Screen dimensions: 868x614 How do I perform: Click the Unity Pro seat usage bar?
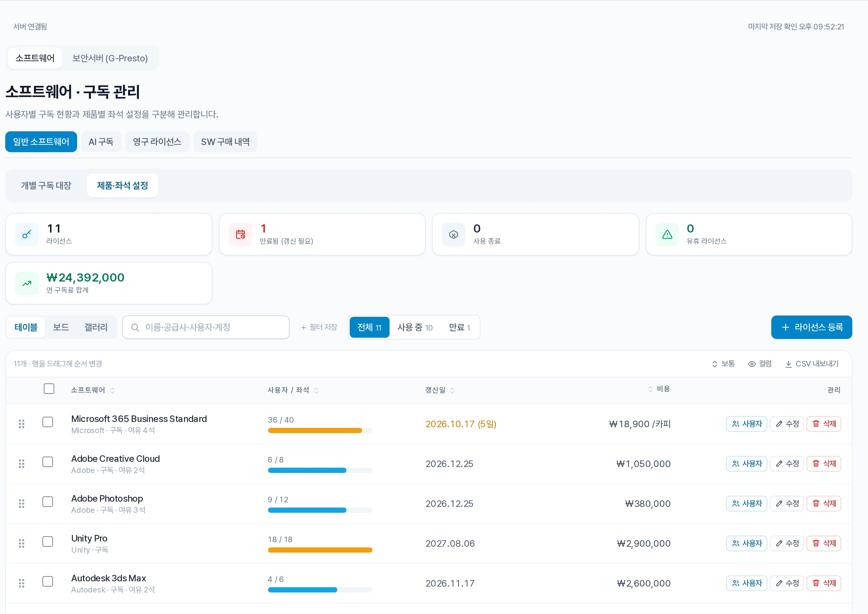(320, 550)
